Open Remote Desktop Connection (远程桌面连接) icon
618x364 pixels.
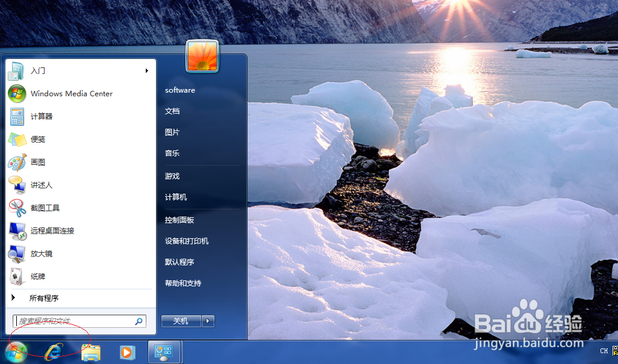[17, 230]
